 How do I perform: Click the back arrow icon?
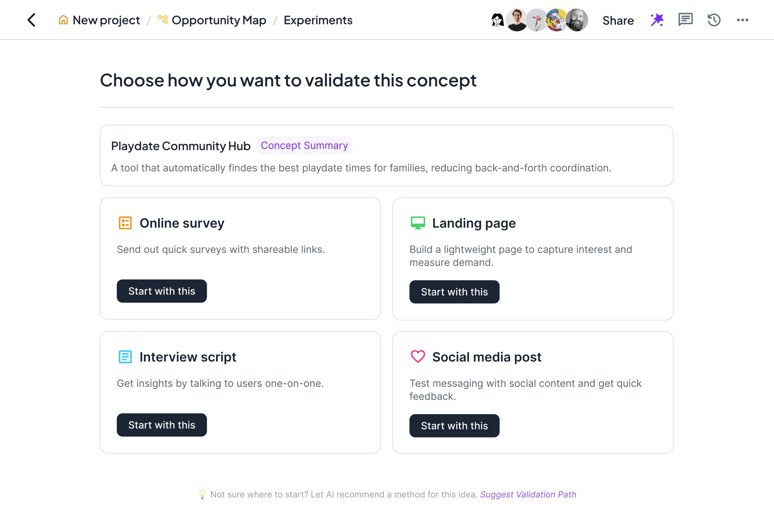[x=32, y=20]
